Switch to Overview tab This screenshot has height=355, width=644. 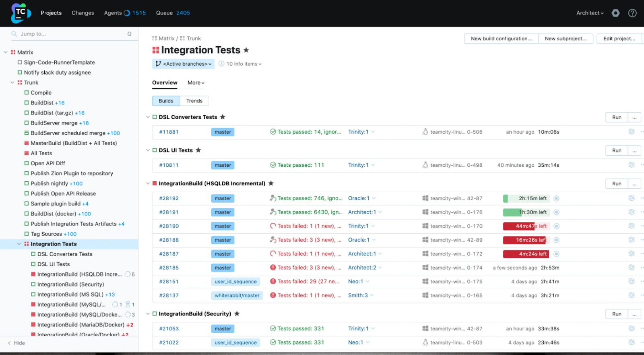point(165,83)
